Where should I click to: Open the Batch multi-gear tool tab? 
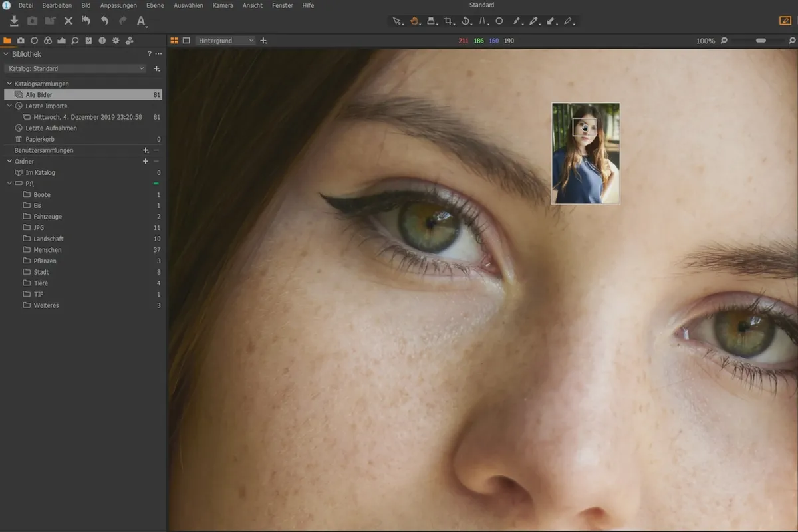pyautogui.click(x=130, y=41)
